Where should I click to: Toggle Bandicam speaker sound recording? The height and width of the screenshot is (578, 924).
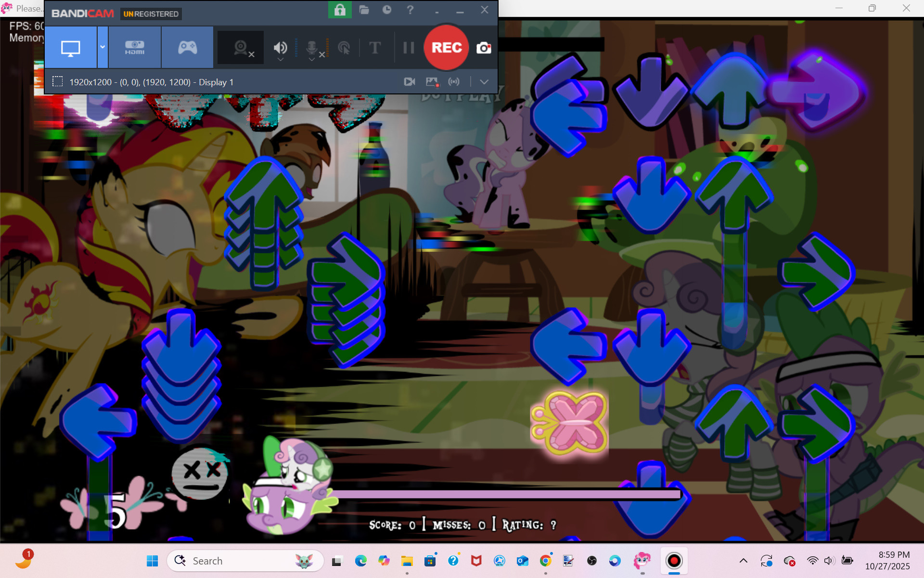coord(280,47)
